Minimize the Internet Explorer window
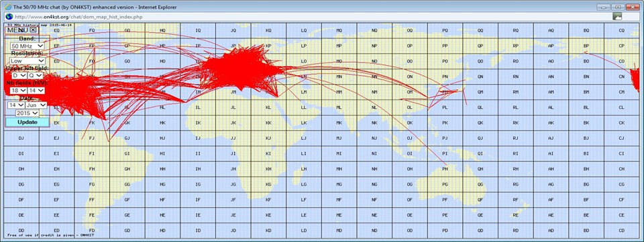This screenshot has width=644, height=242. (603, 7)
